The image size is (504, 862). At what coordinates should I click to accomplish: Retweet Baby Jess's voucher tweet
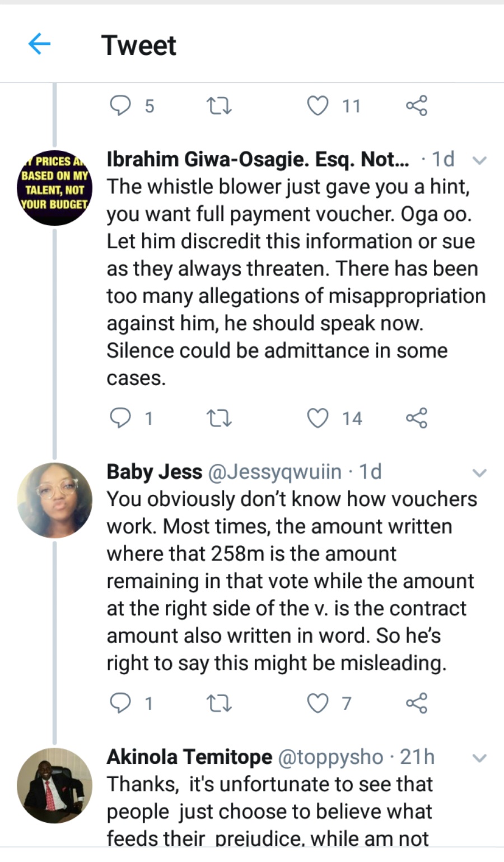[x=219, y=703]
